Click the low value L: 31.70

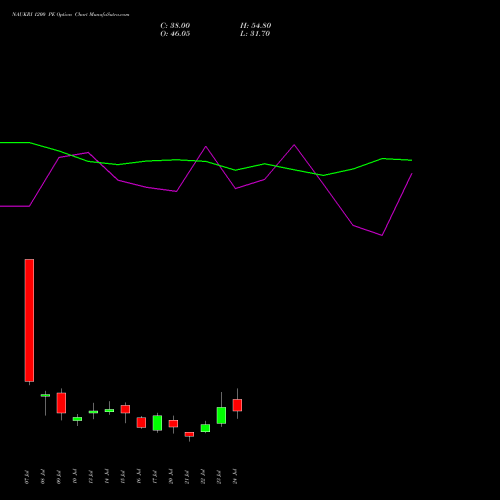click(x=255, y=34)
